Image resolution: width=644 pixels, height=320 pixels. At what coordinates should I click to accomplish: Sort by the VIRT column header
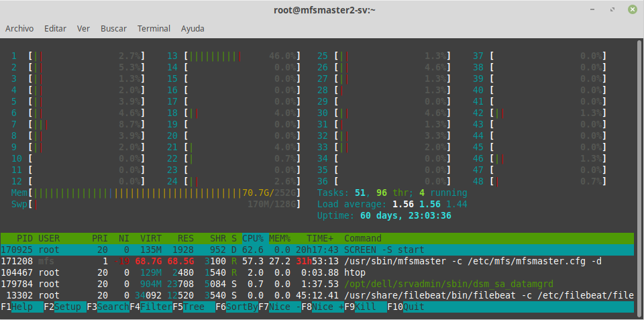151,238
